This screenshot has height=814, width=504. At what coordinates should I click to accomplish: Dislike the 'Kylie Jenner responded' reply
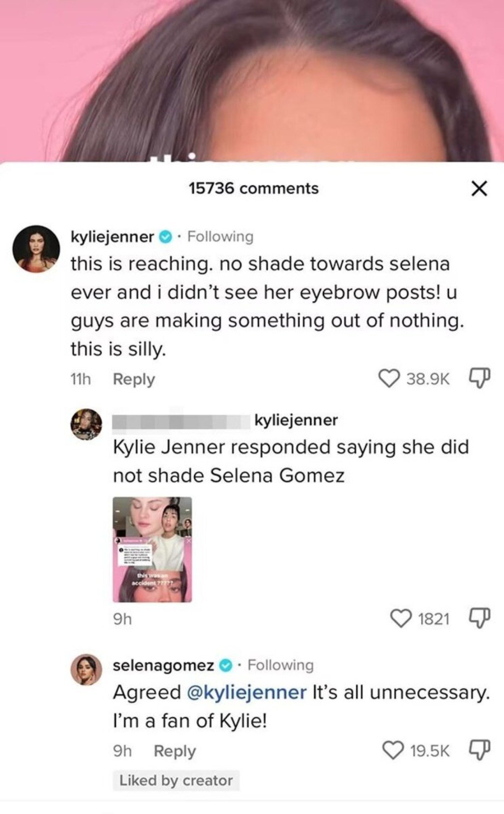(x=479, y=618)
